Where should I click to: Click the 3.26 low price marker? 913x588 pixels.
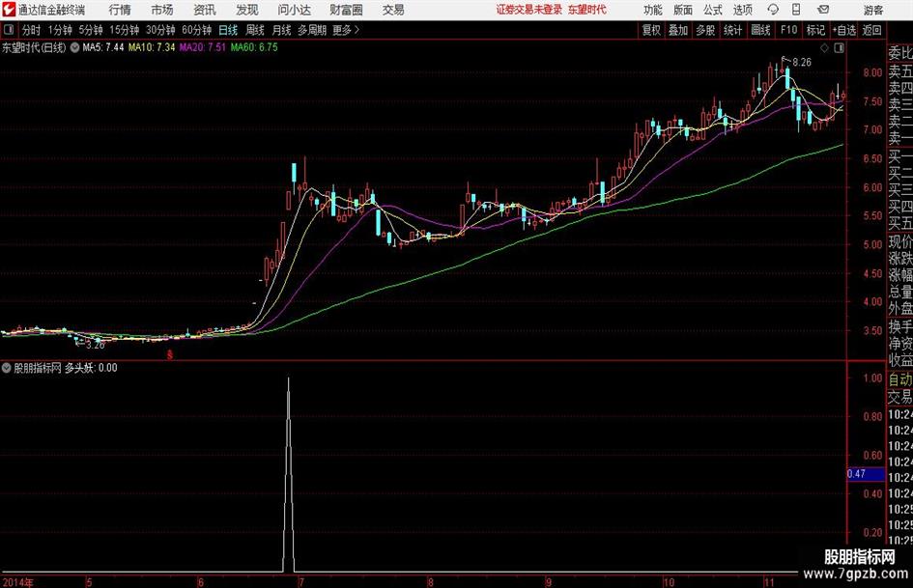[x=95, y=345]
